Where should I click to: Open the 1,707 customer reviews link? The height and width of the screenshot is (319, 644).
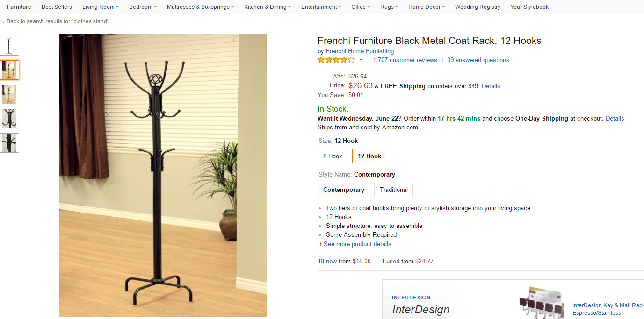coord(405,60)
